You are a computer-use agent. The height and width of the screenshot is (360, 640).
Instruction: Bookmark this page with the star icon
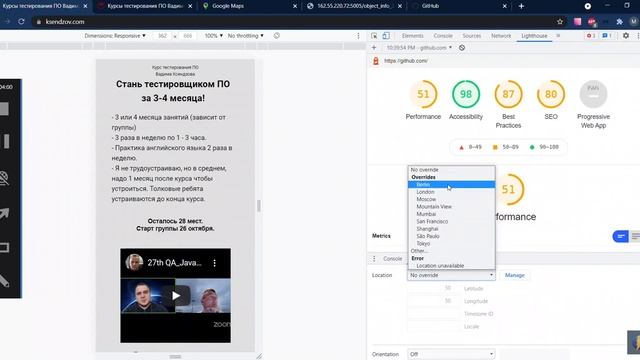point(560,22)
